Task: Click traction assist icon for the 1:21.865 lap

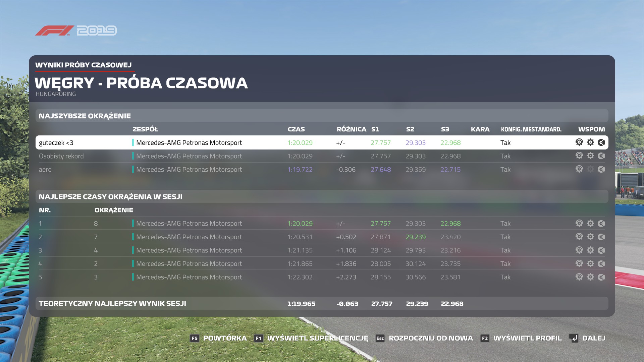Action: click(x=579, y=263)
